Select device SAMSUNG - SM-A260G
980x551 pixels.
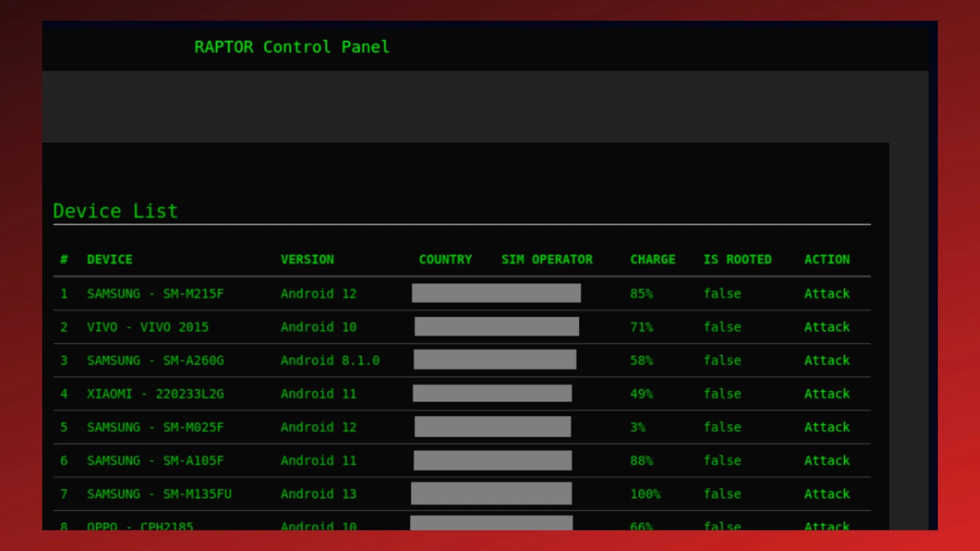(155, 360)
